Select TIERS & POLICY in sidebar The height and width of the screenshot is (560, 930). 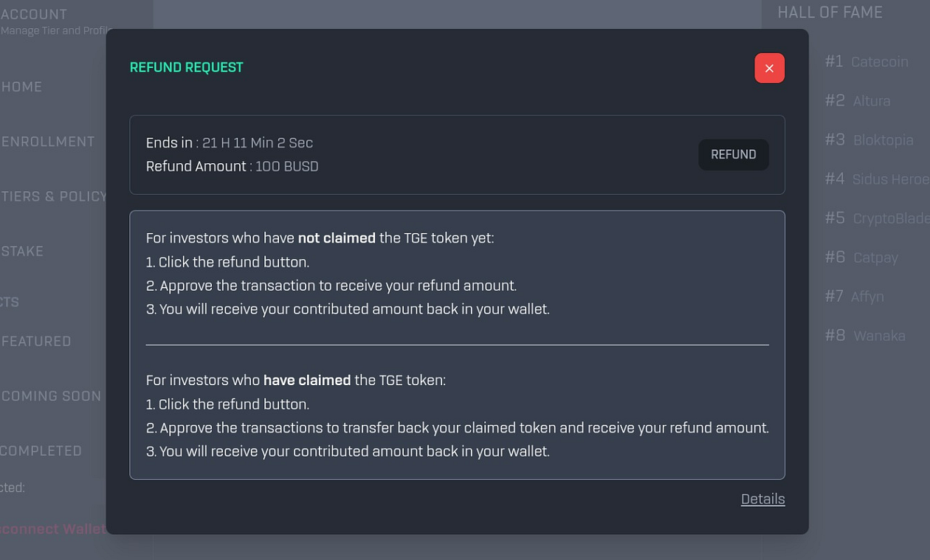pos(54,196)
